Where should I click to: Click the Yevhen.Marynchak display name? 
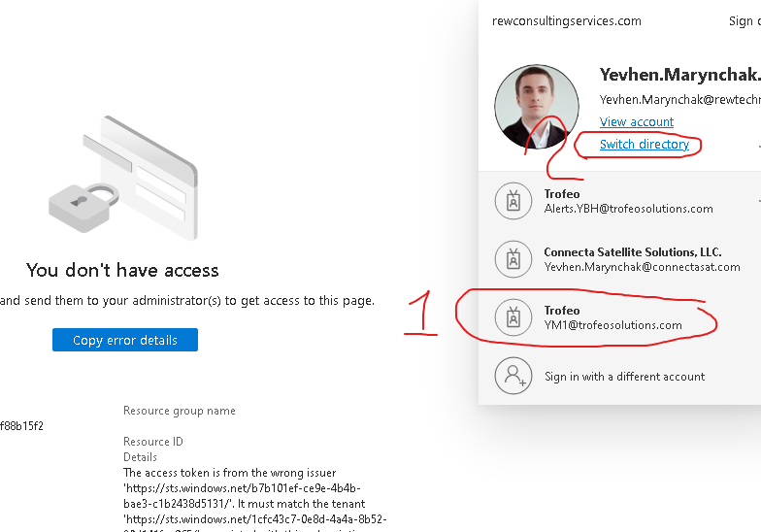point(678,75)
